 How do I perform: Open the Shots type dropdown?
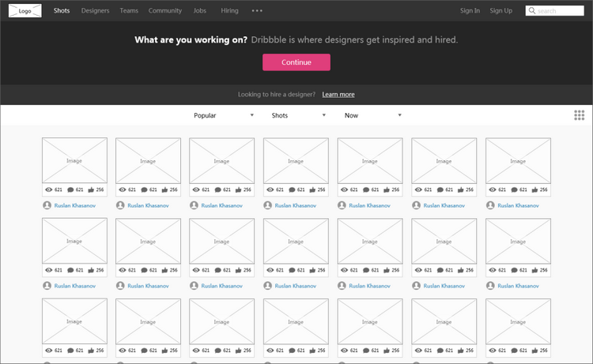(x=298, y=115)
